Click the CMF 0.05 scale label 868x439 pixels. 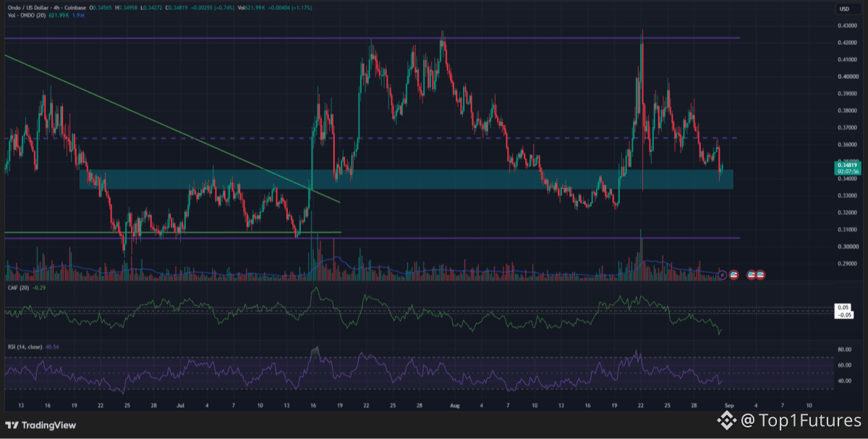(843, 307)
